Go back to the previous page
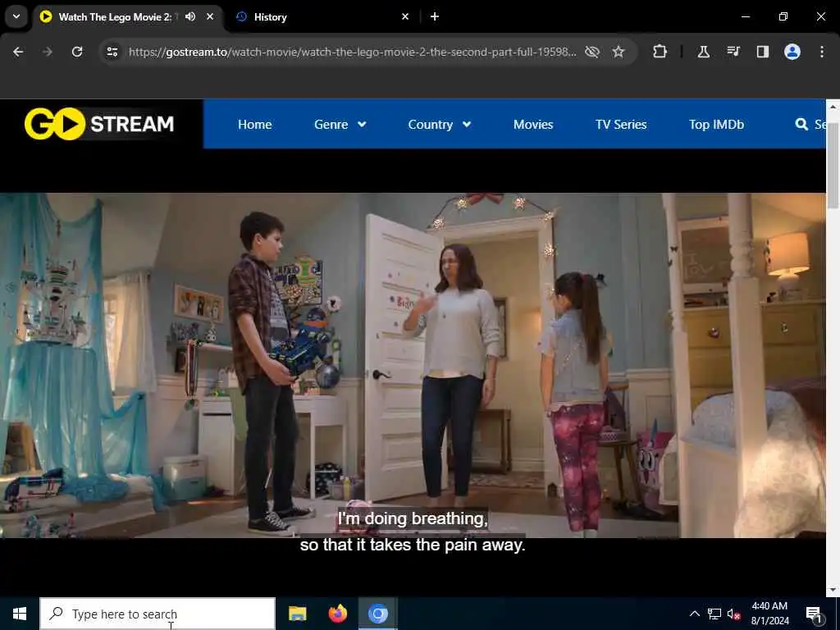The image size is (840, 630). pyautogui.click(x=18, y=52)
